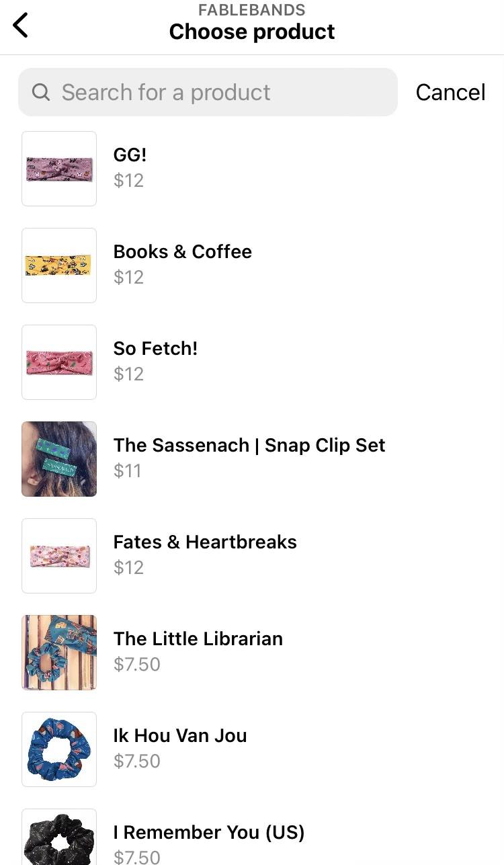The image size is (504, 865).
Task: Tap the search magnifier icon
Action: (x=41, y=92)
